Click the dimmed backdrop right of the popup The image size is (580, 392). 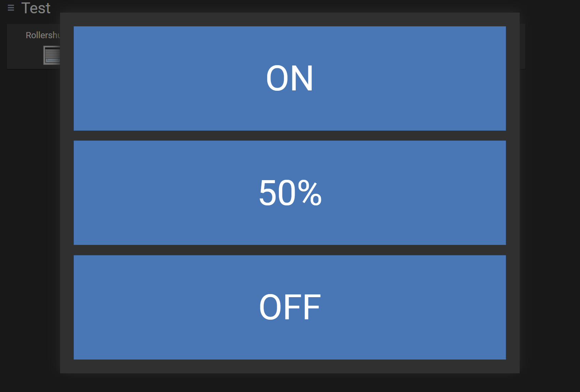pos(549,205)
